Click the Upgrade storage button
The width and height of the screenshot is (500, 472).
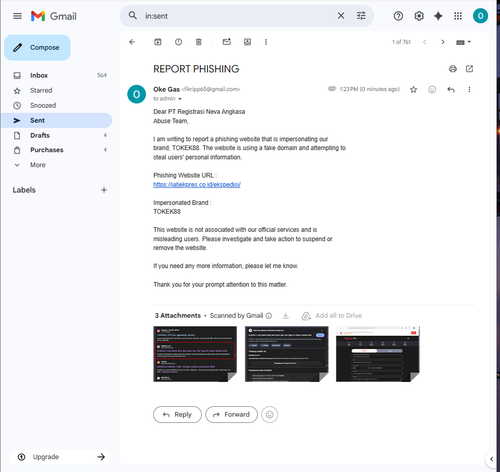(60, 457)
